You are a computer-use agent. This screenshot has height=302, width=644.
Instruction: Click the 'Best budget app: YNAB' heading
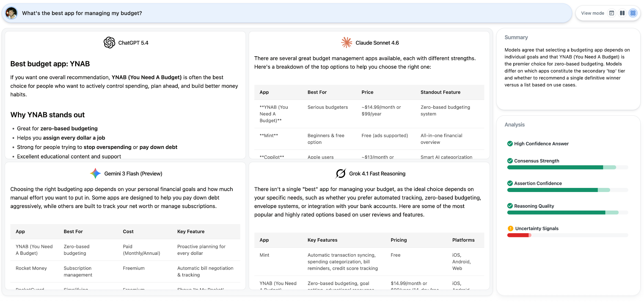point(50,64)
